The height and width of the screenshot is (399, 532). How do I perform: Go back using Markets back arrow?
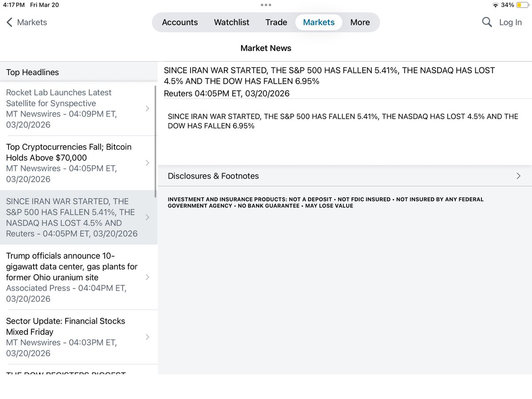9,22
